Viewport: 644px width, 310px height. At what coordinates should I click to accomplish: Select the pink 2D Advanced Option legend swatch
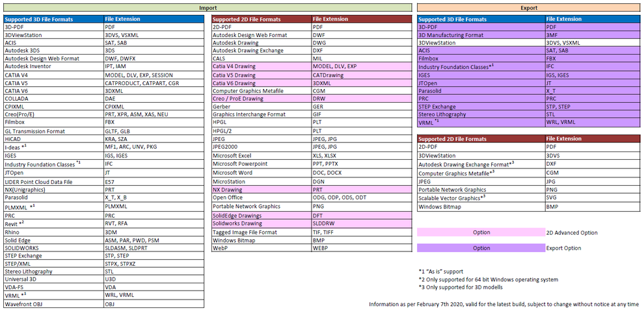[481, 233]
